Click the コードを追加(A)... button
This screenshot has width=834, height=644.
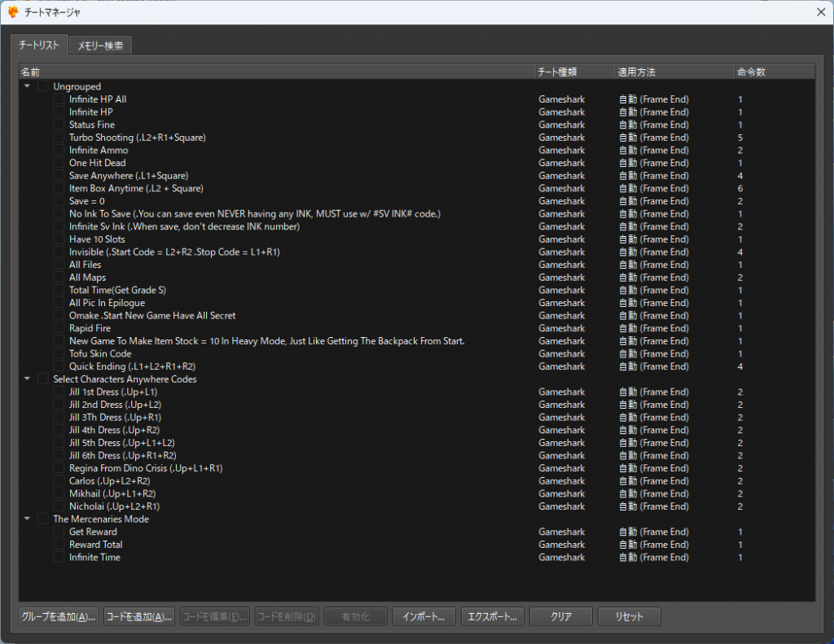click(x=139, y=617)
